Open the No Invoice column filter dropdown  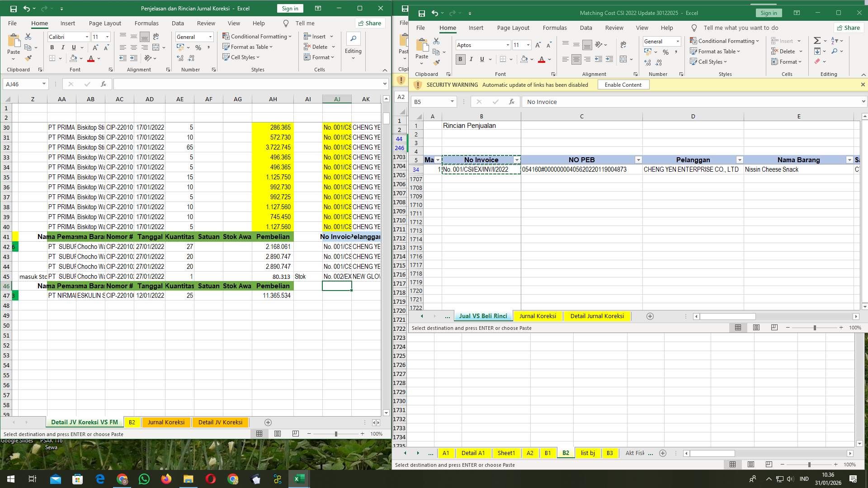point(517,160)
